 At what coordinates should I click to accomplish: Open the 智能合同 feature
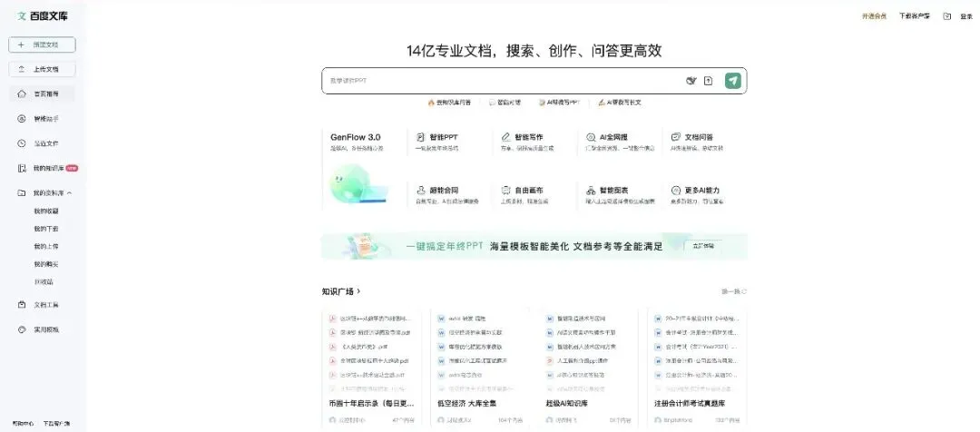pyautogui.click(x=449, y=195)
